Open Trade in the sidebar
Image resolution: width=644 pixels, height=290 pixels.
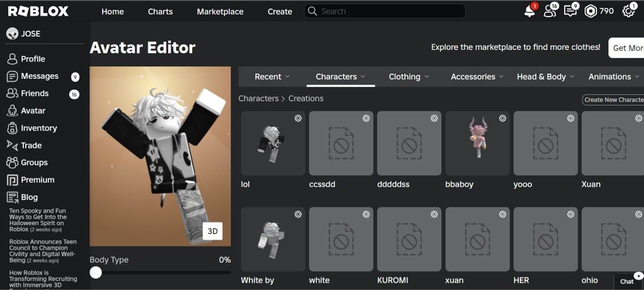[24, 146]
